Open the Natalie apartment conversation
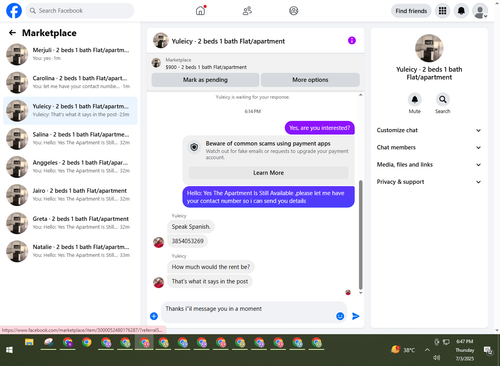This screenshot has width=500, height=366. pos(70,251)
